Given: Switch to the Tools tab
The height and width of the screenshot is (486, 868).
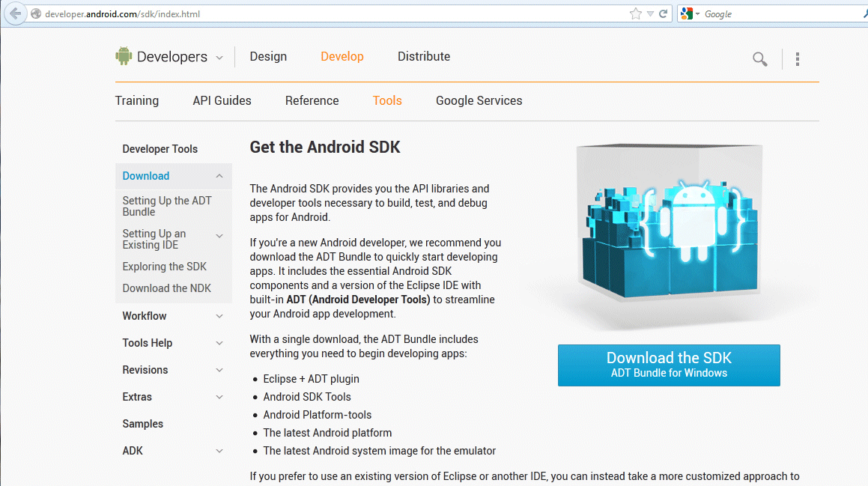Looking at the screenshot, I should 387,101.
